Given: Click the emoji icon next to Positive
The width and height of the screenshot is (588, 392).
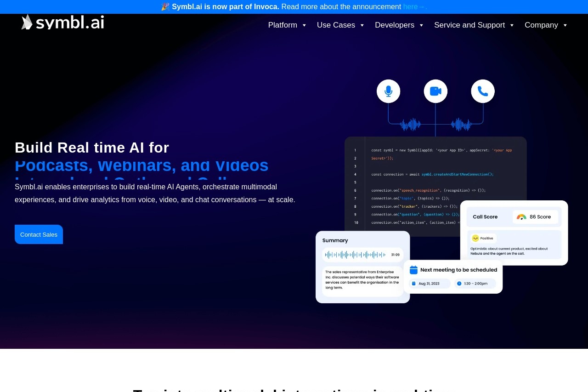Looking at the screenshot, I should [475, 238].
